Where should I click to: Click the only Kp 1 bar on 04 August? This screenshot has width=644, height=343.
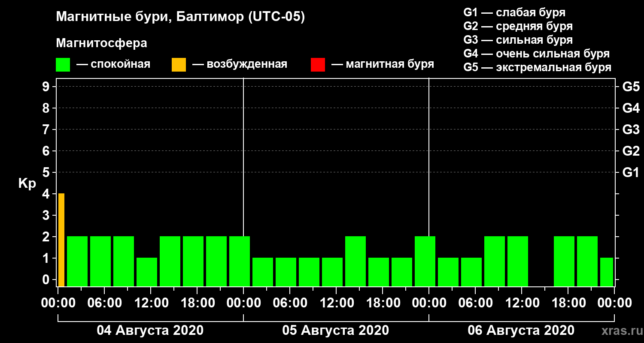tap(147, 272)
